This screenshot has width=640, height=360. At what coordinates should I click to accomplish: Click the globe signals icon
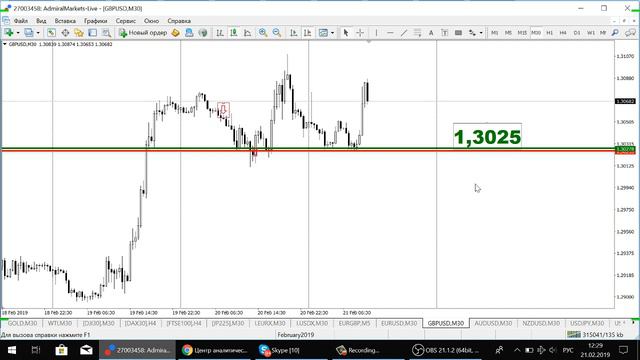pyautogui.click(x=203, y=33)
